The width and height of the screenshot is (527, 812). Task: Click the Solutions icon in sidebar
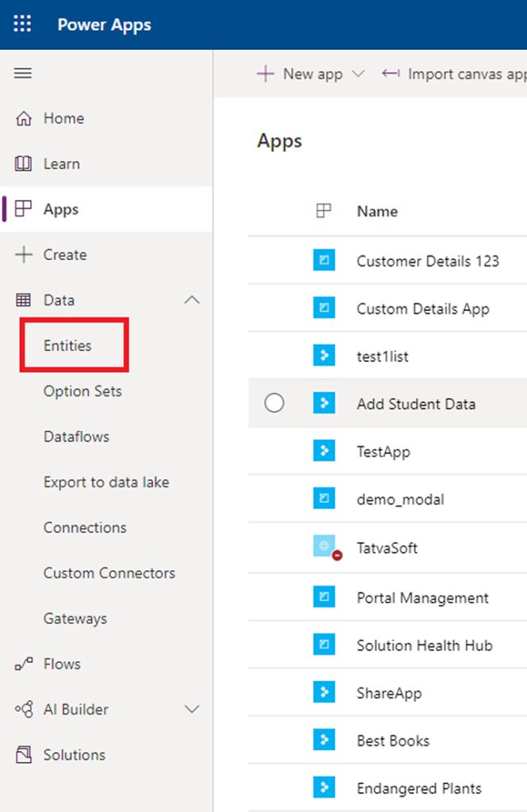tap(23, 755)
